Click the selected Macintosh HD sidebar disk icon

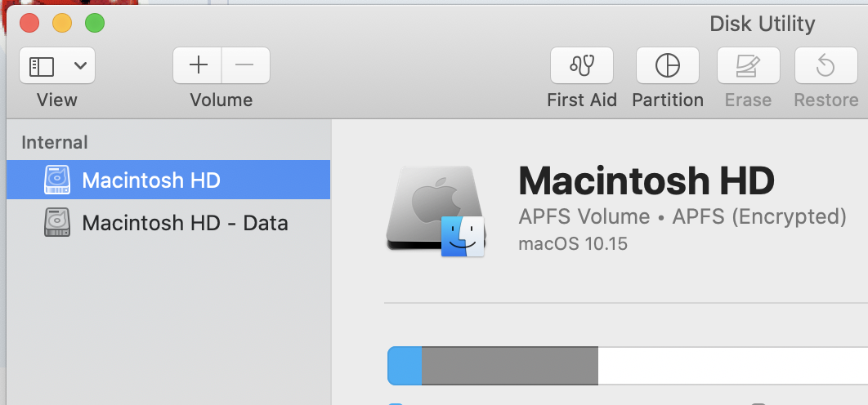click(x=57, y=180)
